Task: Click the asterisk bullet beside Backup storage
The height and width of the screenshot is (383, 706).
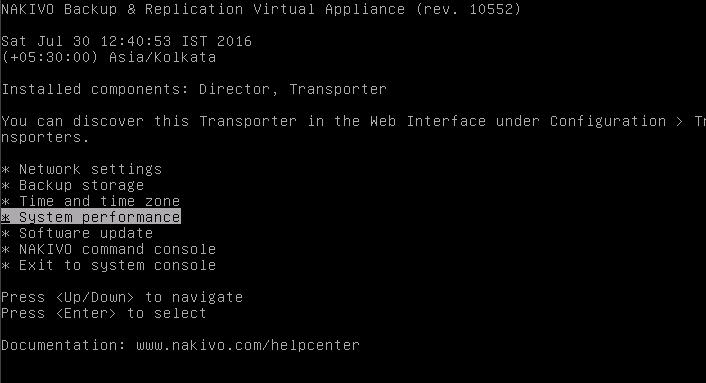Action: coord(5,186)
